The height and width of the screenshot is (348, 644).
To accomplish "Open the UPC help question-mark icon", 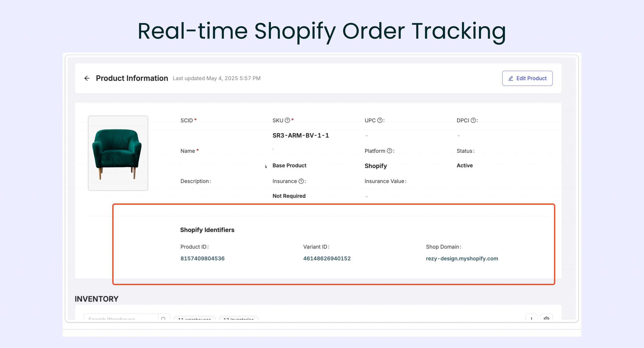I will click(380, 120).
